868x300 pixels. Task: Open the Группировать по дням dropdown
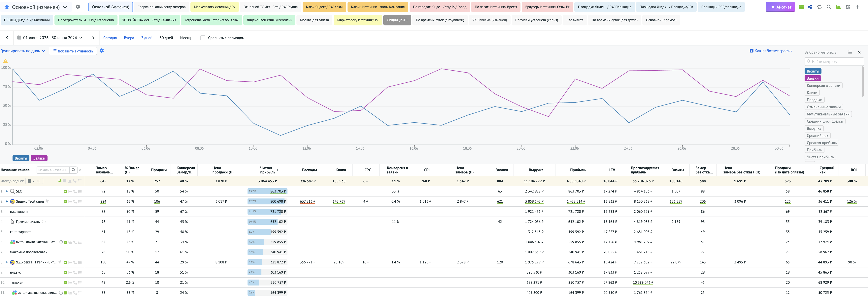pos(23,51)
